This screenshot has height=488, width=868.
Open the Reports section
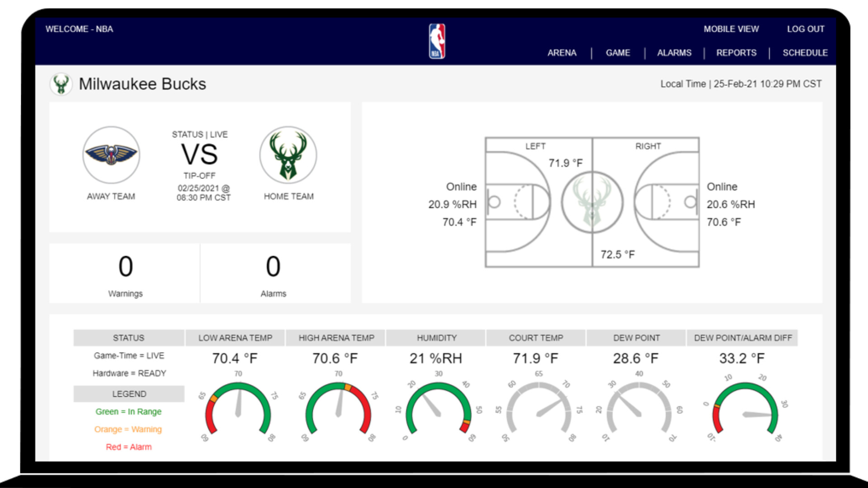click(x=736, y=53)
